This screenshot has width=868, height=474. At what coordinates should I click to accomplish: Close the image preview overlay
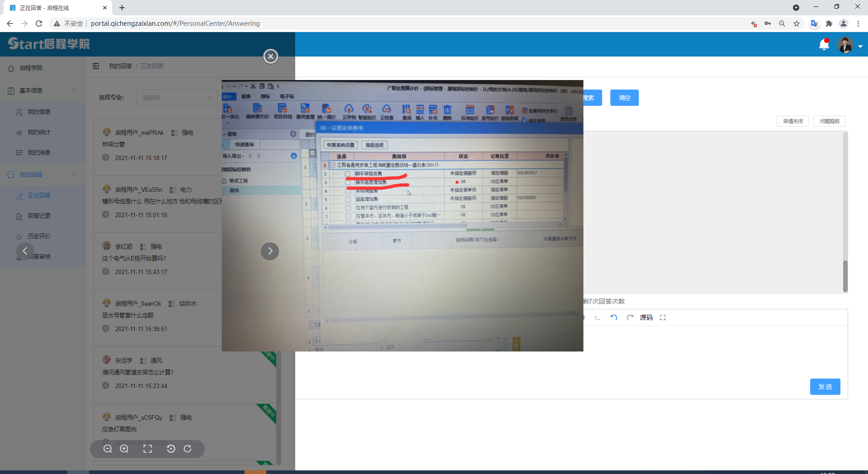coord(270,56)
